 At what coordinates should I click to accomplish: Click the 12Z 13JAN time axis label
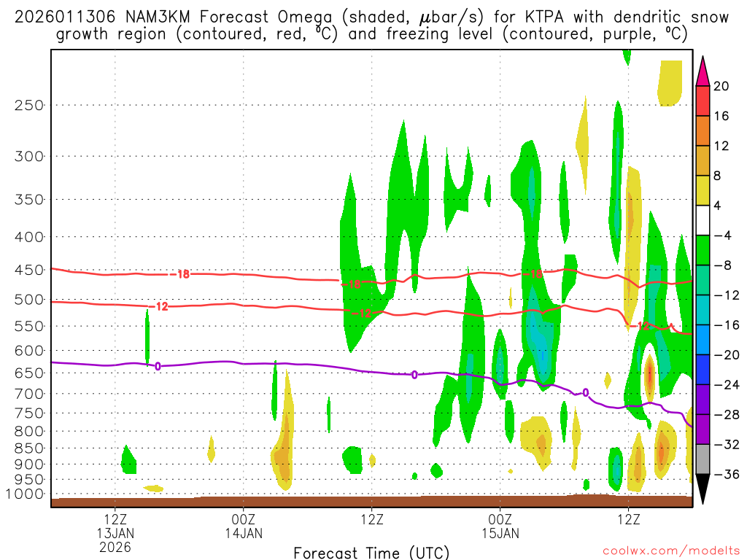click(x=115, y=526)
